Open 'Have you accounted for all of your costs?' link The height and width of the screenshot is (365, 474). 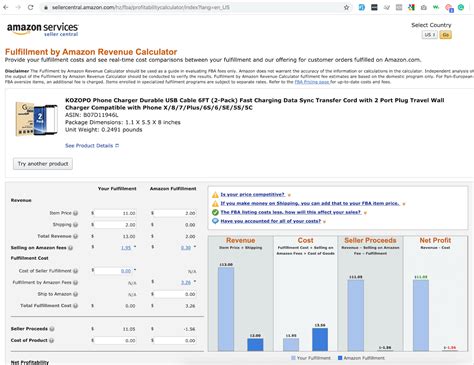pyautogui.click(x=271, y=221)
